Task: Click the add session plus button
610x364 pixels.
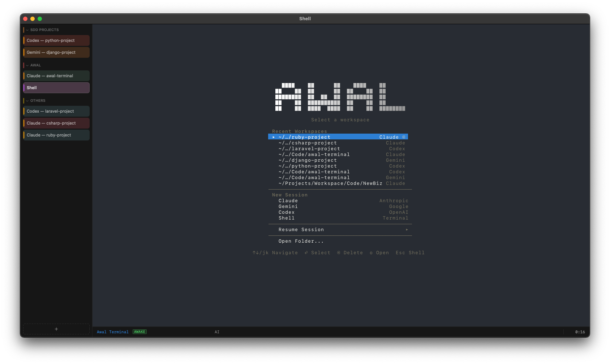Action: click(x=56, y=329)
